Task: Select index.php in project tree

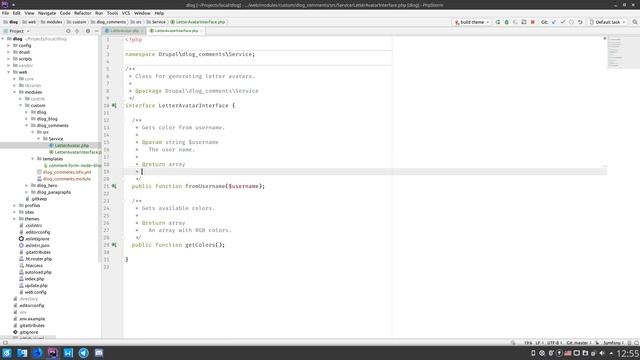Action: click(34, 279)
